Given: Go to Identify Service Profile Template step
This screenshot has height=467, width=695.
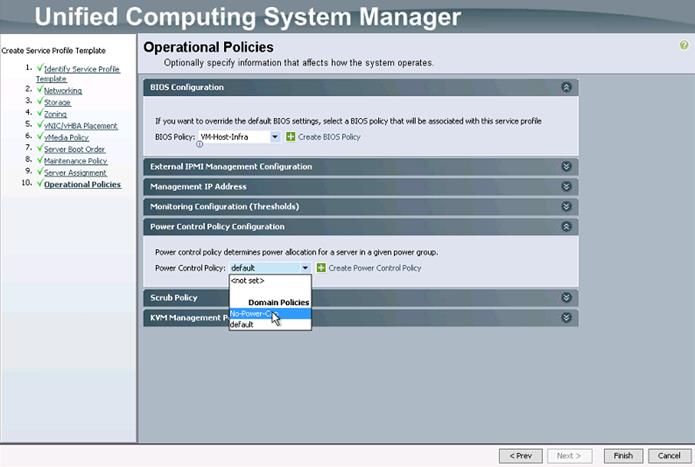Looking at the screenshot, I should (x=78, y=74).
